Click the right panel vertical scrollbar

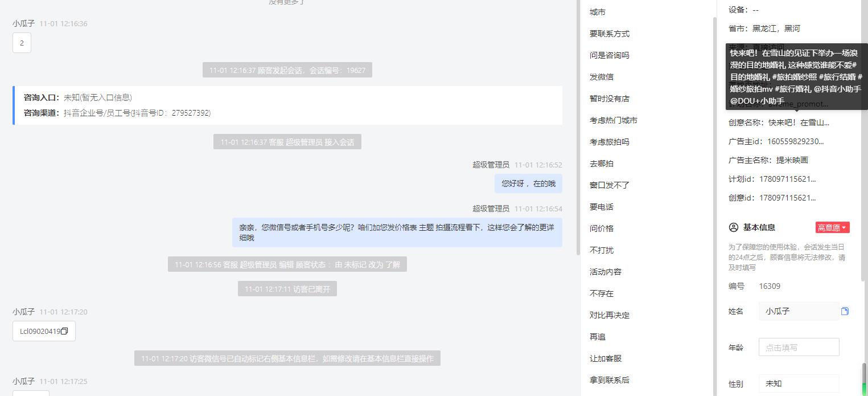click(x=865, y=378)
